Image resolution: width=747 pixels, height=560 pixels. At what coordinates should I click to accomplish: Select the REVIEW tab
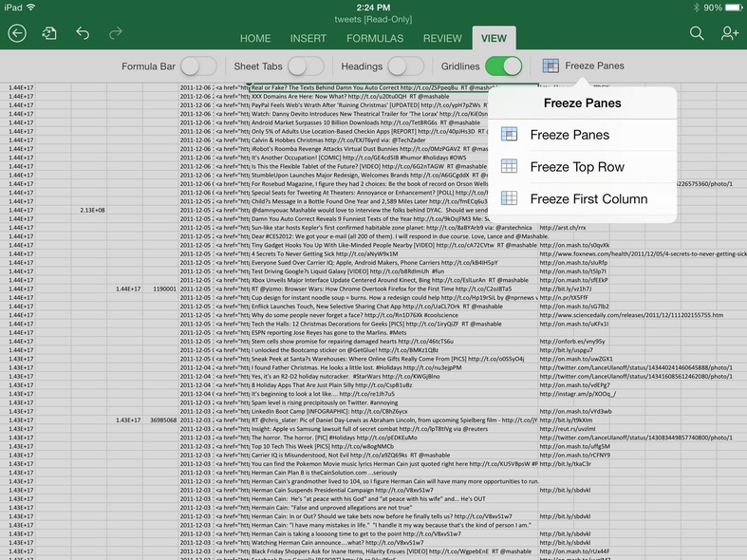(442, 39)
